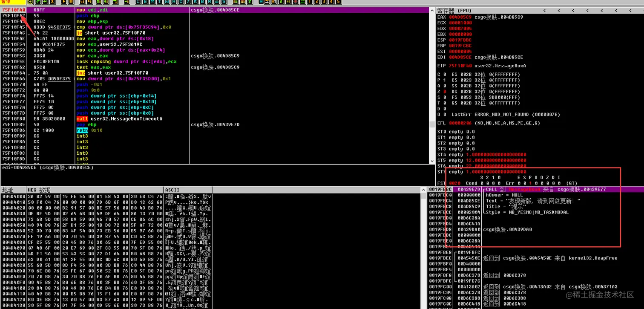Select the EBP register value 0019FCBC
The height and width of the screenshot is (309, 644).
pos(460,46)
